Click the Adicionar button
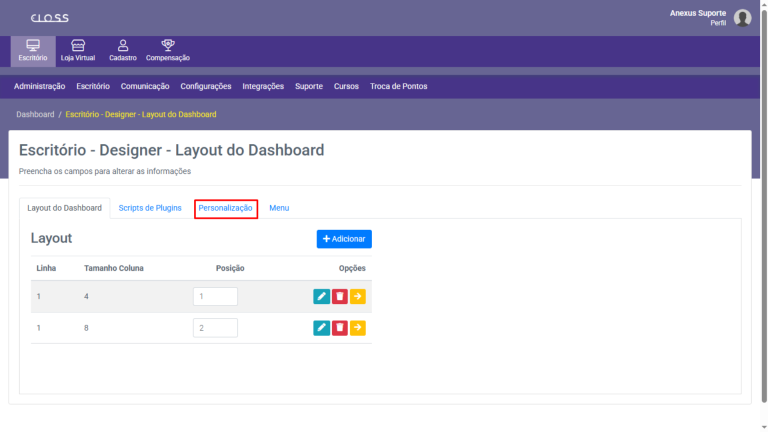The width and height of the screenshot is (768, 432). (x=344, y=239)
